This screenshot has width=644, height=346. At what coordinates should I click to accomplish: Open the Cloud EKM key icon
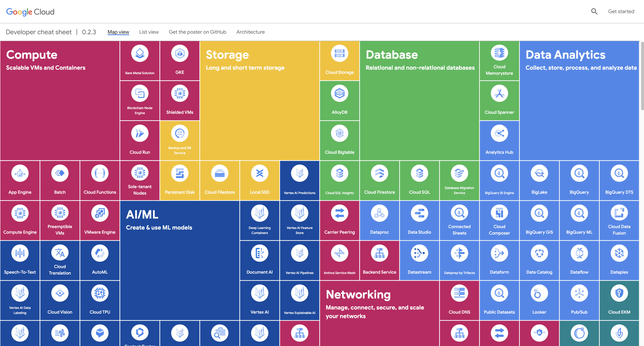(619, 293)
